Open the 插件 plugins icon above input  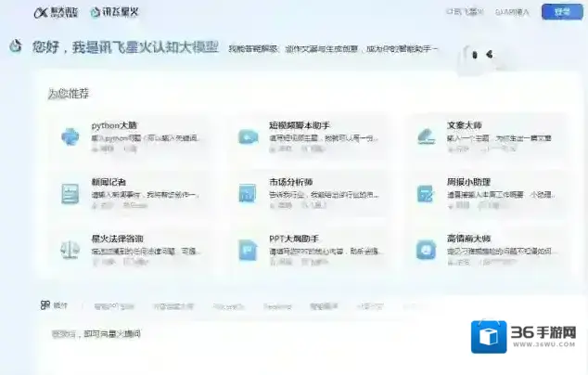pos(45,305)
